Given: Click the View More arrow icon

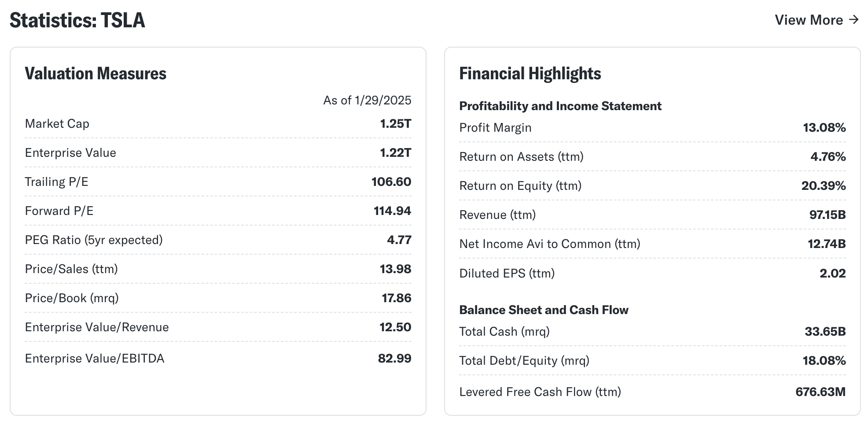Looking at the screenshot, I should (x=853, y=20).
